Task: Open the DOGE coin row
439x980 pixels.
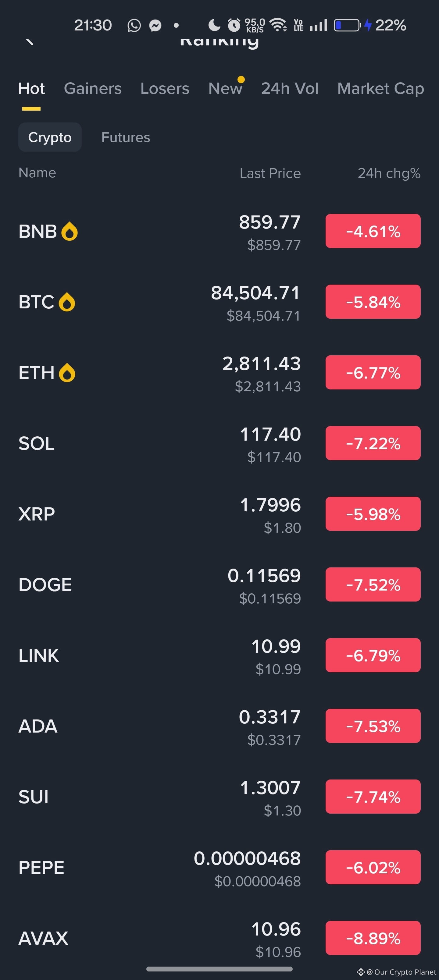Action: tap(219, 585)
